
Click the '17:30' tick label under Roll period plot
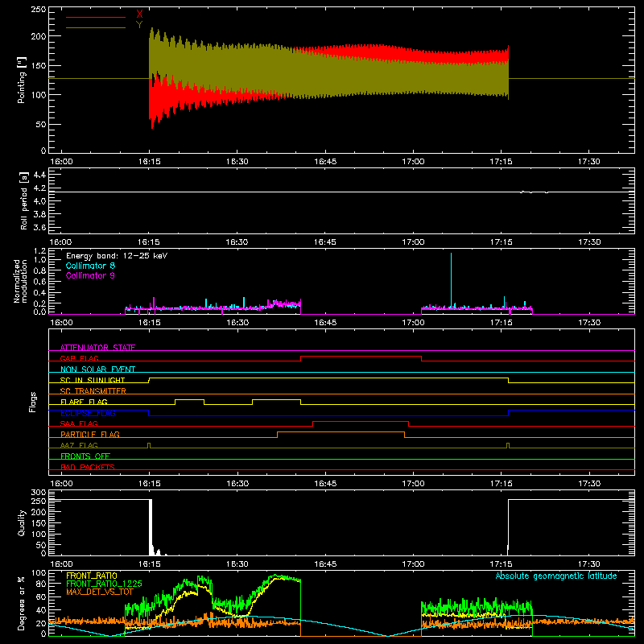tap(589, 242)
